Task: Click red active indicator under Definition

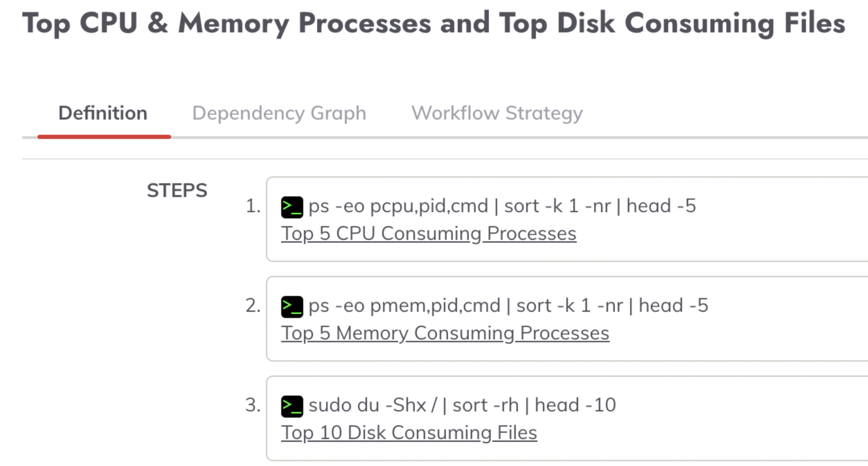Action: (104, 137)
